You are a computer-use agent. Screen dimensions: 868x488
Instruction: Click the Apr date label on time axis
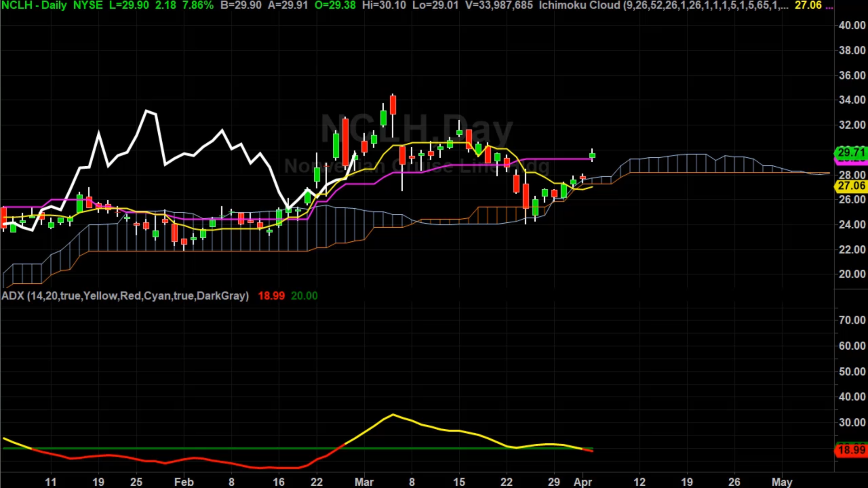pos(583,482)
